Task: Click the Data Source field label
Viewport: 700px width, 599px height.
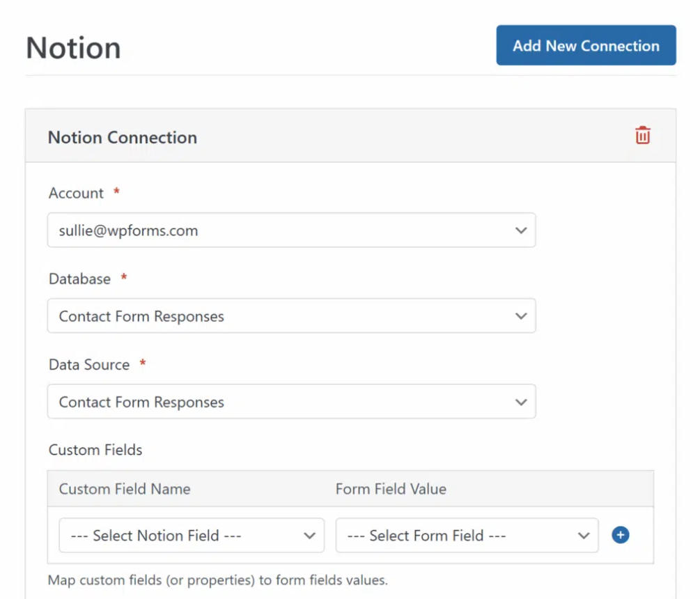Action: [89, 365]
